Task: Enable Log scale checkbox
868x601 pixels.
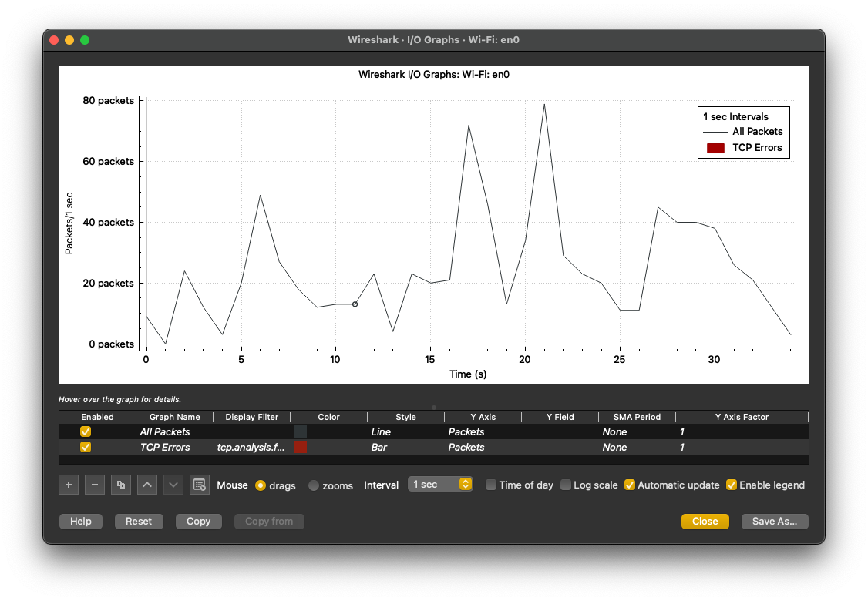Action: 566,485
